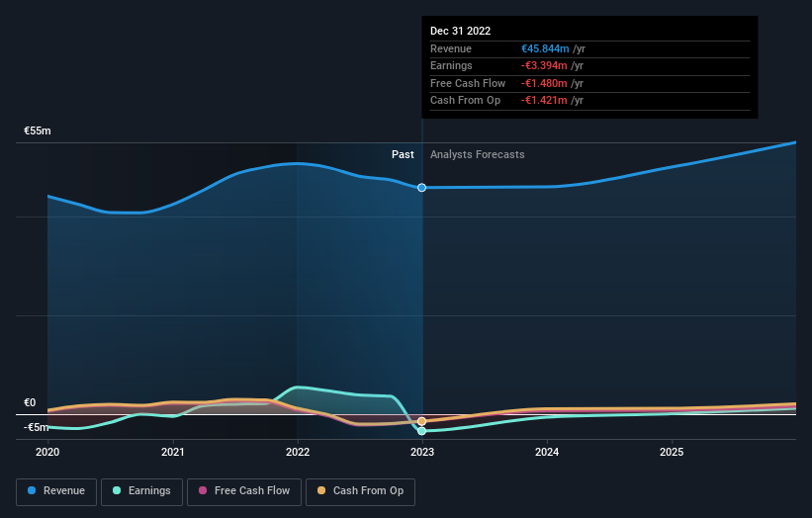Click the tooltip Cash From Op label
812x518 pixels.
465,101
